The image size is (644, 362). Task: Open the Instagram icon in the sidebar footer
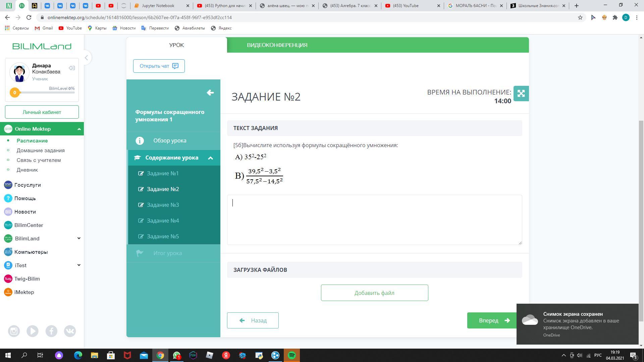pyautogui.click(x=14, y=331)
